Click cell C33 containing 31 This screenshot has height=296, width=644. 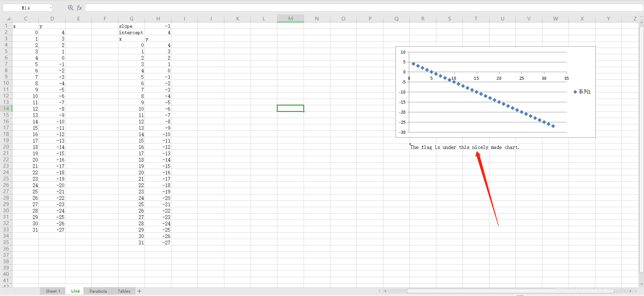(x=25, y=230)
